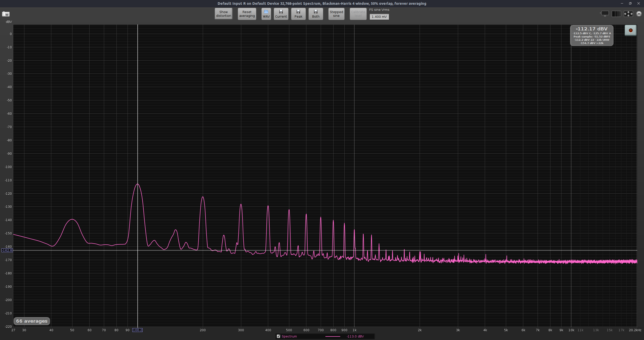Save the Current spectrum trace
The image size is (644, 340).
click(281, 14)
